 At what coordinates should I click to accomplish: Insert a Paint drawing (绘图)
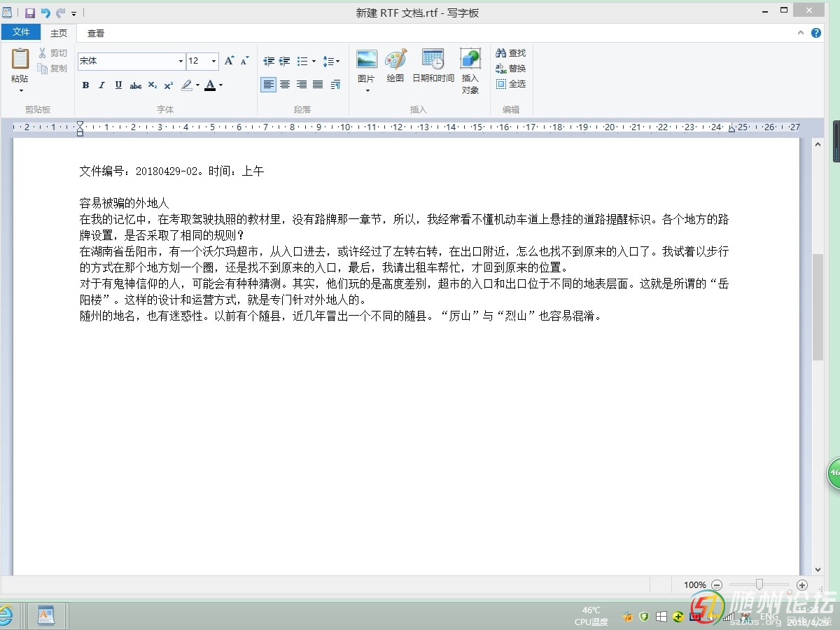point(395,66)
